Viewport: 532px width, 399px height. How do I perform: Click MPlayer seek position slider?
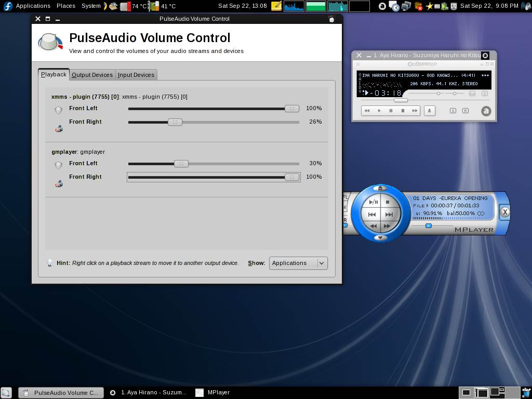(429, 225)
